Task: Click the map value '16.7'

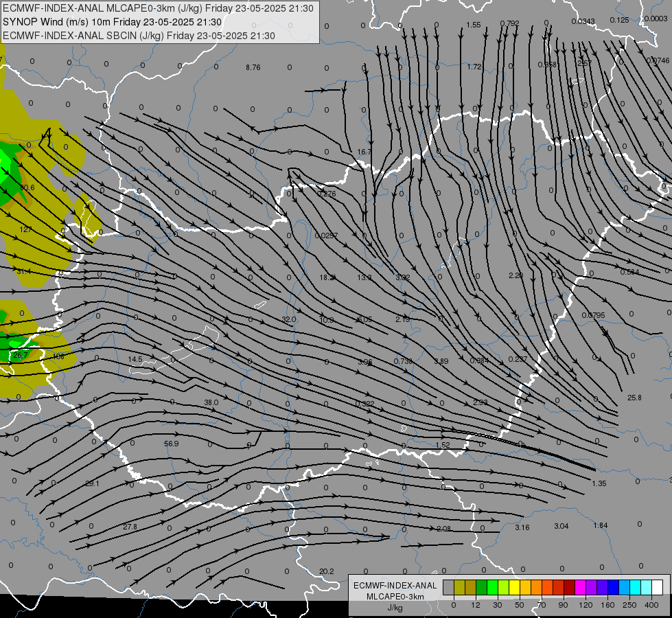Action: (364, 152)
